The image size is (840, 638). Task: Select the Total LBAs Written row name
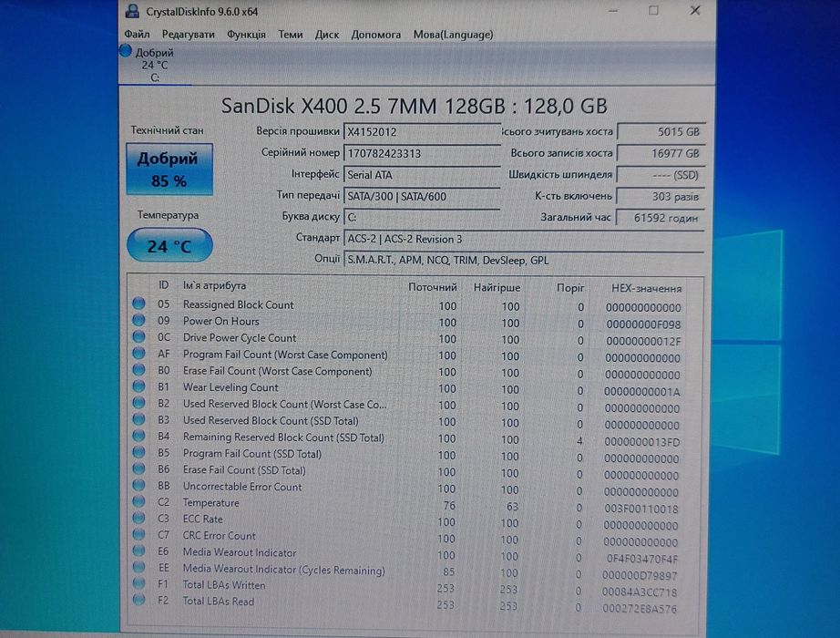tap(224, 585)
